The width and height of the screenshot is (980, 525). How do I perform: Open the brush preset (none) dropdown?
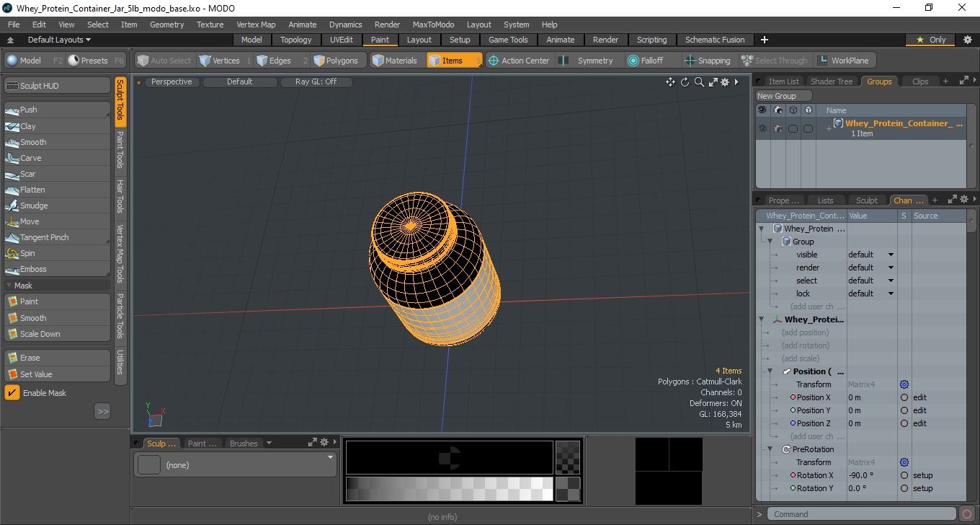tap(235, 465)
